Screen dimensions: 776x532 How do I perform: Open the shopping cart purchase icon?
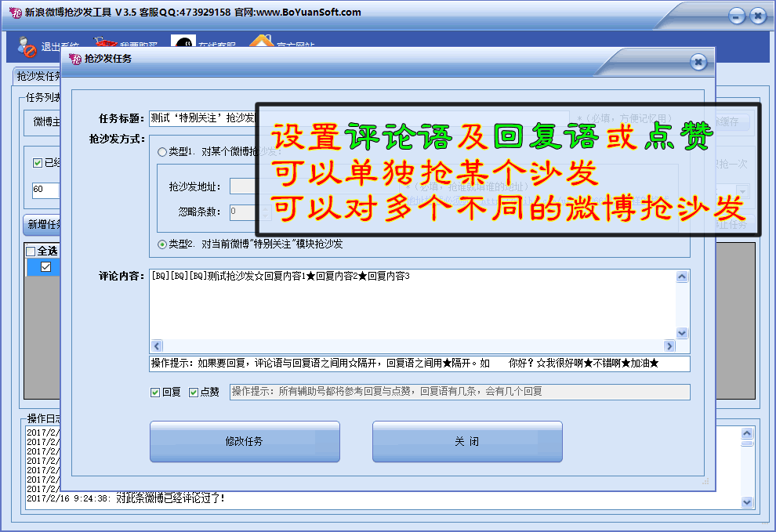(x=105, y=42)
